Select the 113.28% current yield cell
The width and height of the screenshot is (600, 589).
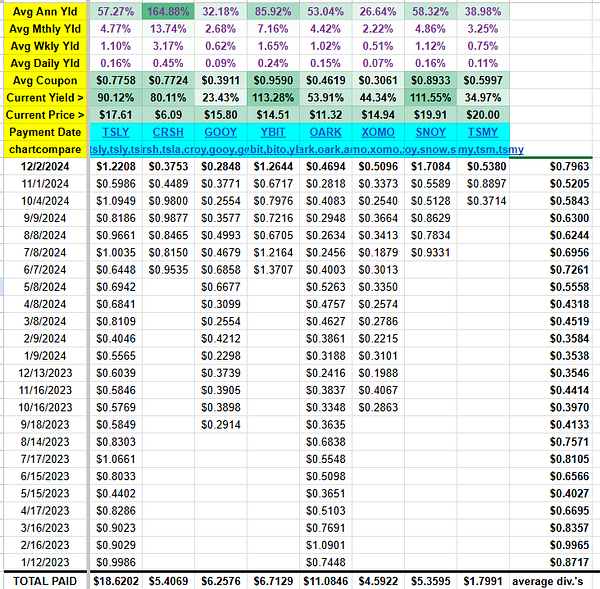click(x=273, y=98)
